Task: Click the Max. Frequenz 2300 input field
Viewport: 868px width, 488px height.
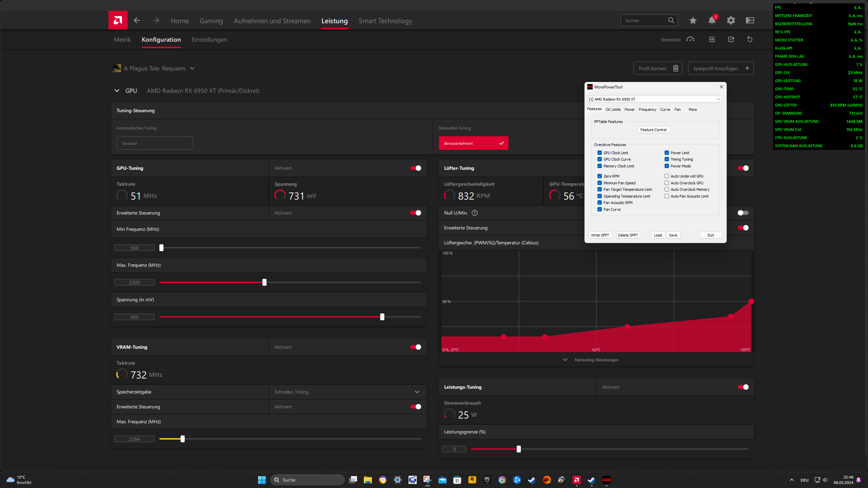Action: 134,282
